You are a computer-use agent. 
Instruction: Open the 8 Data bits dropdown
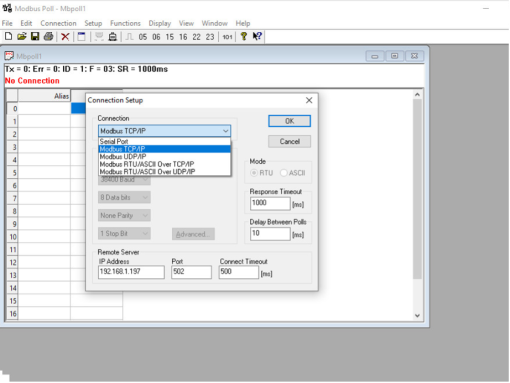124,197
